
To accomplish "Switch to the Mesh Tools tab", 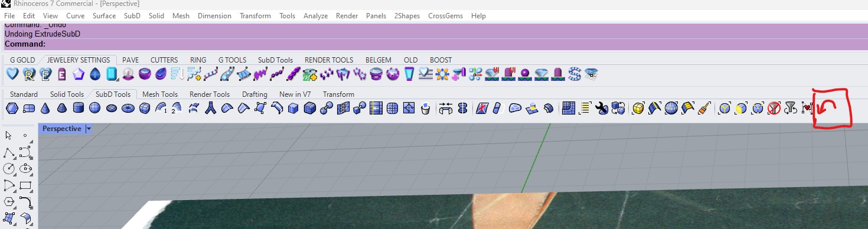I will tap(160, 94).
